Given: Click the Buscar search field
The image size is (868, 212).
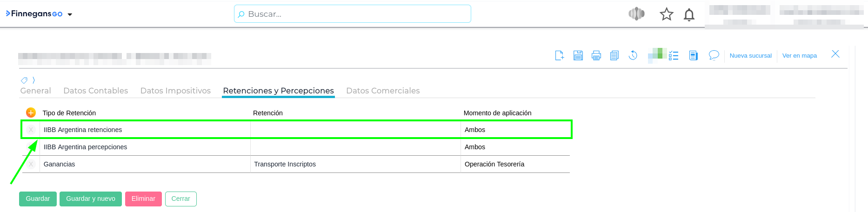Looking at the screenshot, I should (x=352, y=14).
